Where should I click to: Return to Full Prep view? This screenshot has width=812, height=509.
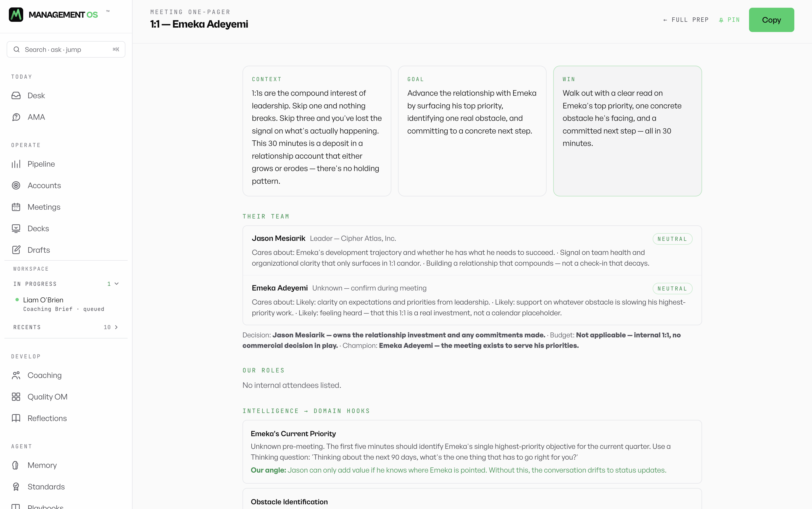(686, 20)
